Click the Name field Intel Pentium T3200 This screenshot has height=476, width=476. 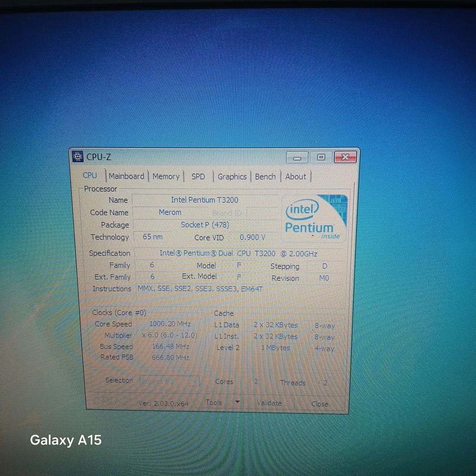click(x=205, y=200)
